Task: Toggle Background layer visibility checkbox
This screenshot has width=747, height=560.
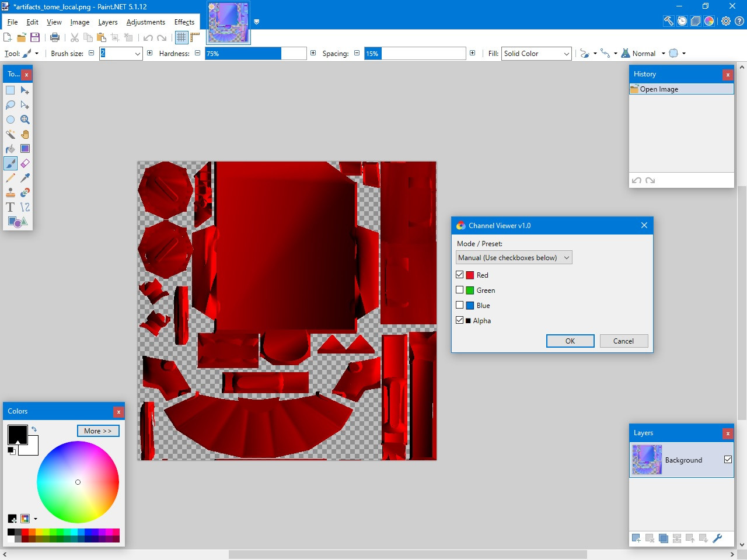Action: click(x=728, y=460)
